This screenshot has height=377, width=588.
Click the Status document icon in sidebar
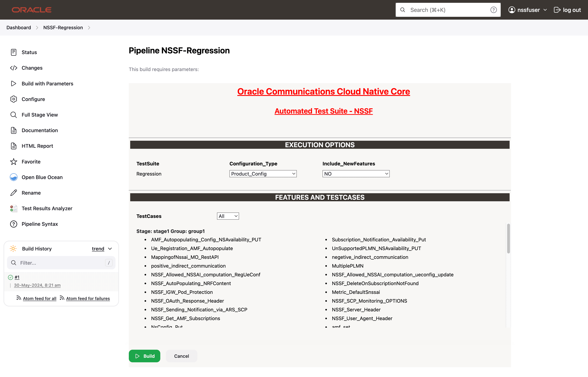pyautogui.click(x=13, y=52)
